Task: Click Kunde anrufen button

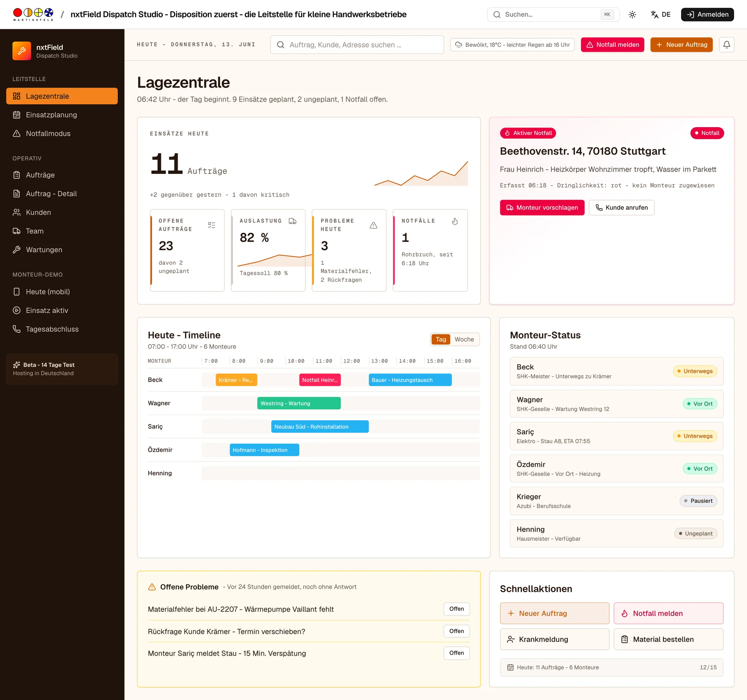Action: (621, 208)
